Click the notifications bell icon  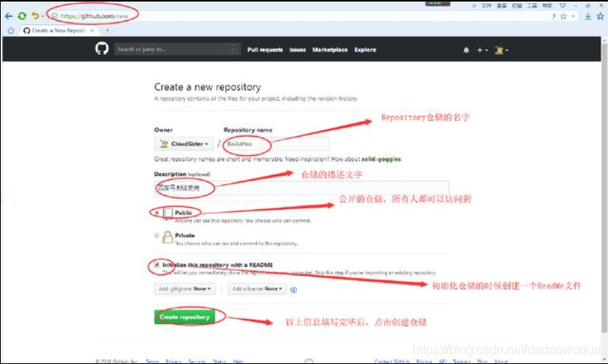(x=466, y=50)
